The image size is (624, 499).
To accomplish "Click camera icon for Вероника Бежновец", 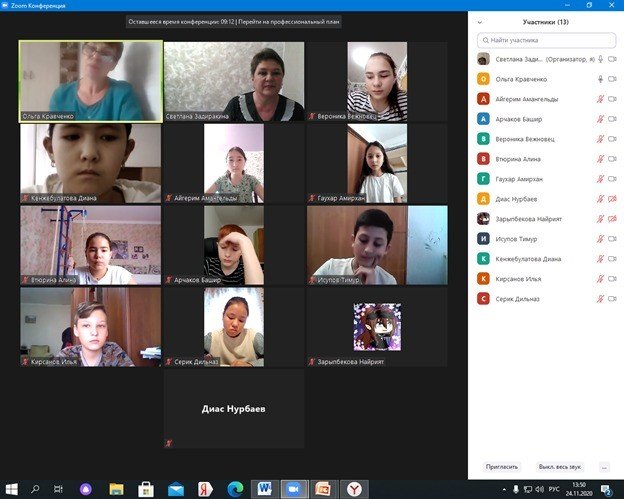I will point(611,139).
